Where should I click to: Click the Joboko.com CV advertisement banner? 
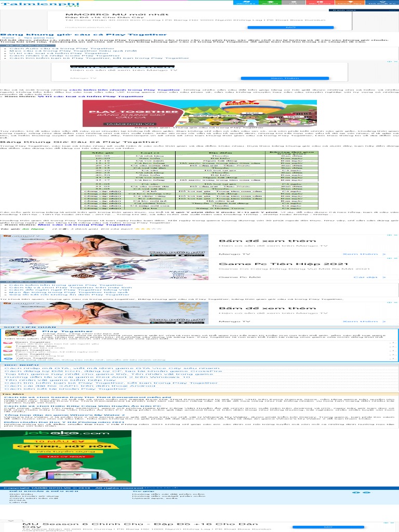65,457
